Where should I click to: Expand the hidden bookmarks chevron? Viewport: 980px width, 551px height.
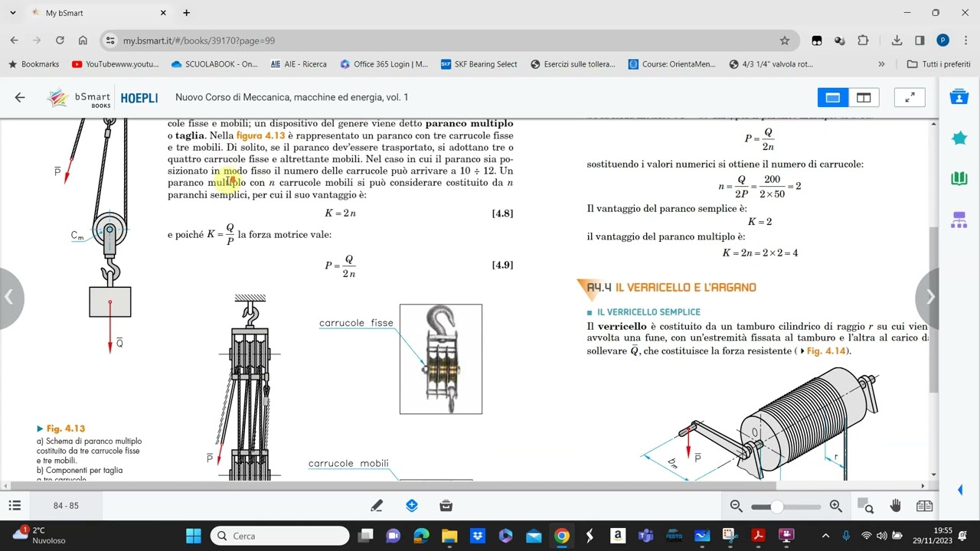tap(881, 64)
